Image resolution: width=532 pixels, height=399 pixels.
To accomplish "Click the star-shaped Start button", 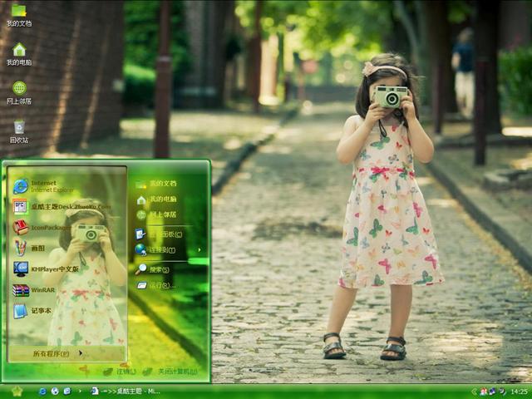I will click(x=17, y=392).
